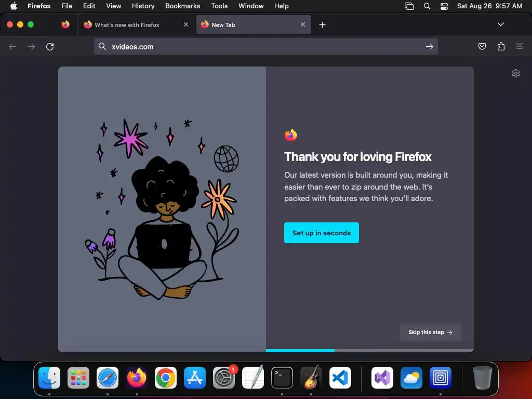The height and width of the screenshot is (399, 532).
Task: Open the View menu
Action: [x=113, y=6]
